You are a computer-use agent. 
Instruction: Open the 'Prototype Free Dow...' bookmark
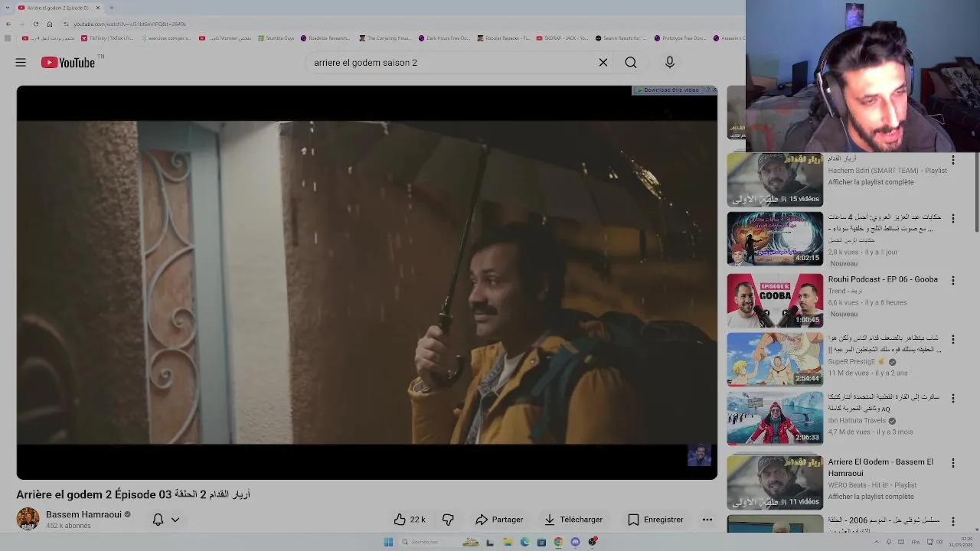click(x=680, y=38)
